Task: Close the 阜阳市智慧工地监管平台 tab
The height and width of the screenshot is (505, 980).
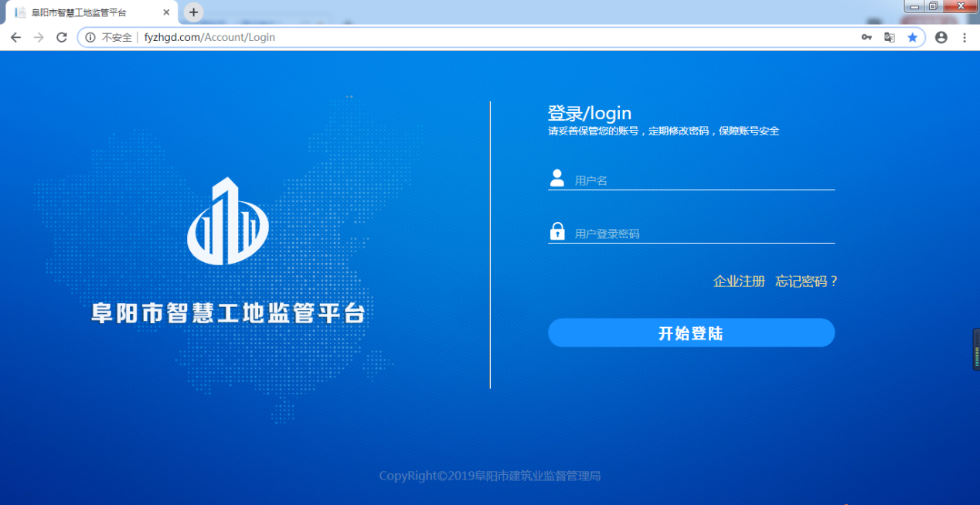Action: pos(166,12)
